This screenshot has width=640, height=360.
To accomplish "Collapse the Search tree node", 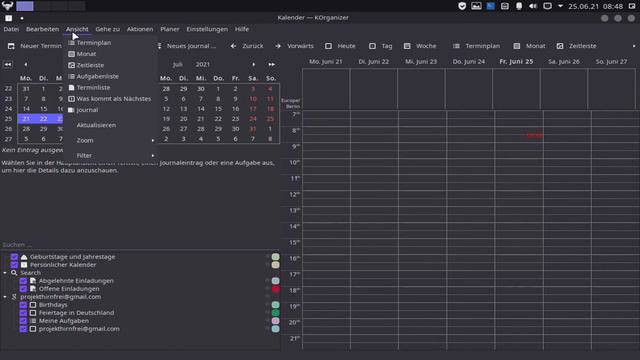I will 5,273.
